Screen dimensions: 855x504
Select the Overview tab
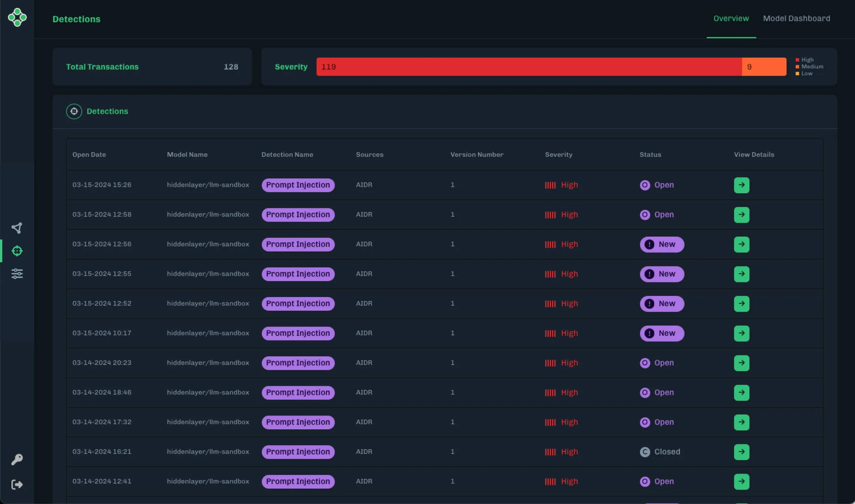coord(731,18)
